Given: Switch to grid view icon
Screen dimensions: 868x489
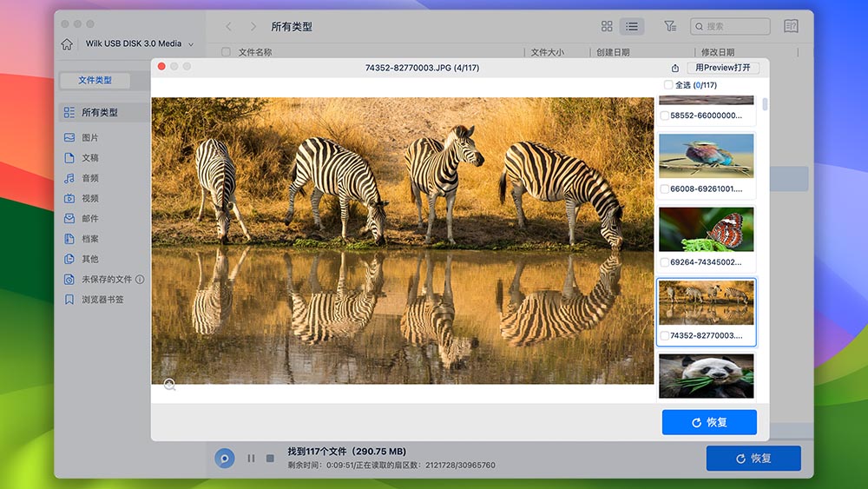Looking at the screenshot, I should [x=607, y=26].
